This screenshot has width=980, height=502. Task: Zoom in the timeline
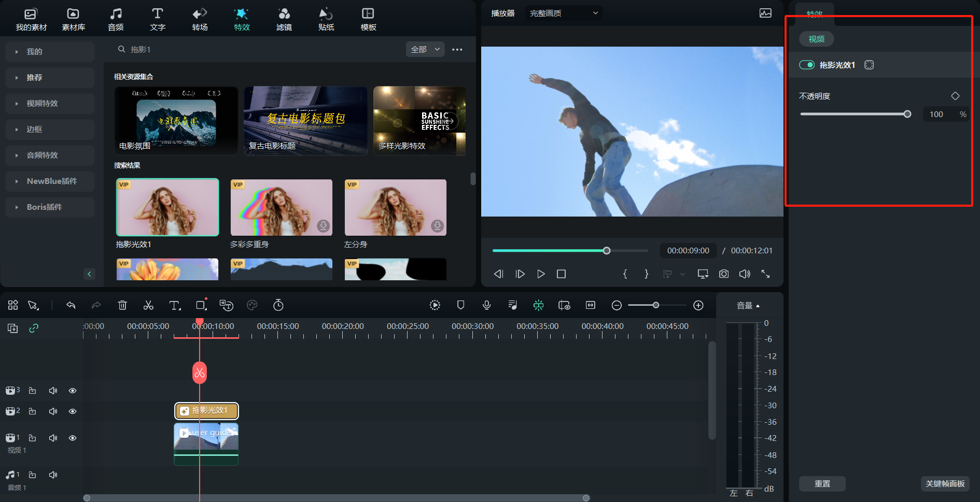(x=698, y=305)
